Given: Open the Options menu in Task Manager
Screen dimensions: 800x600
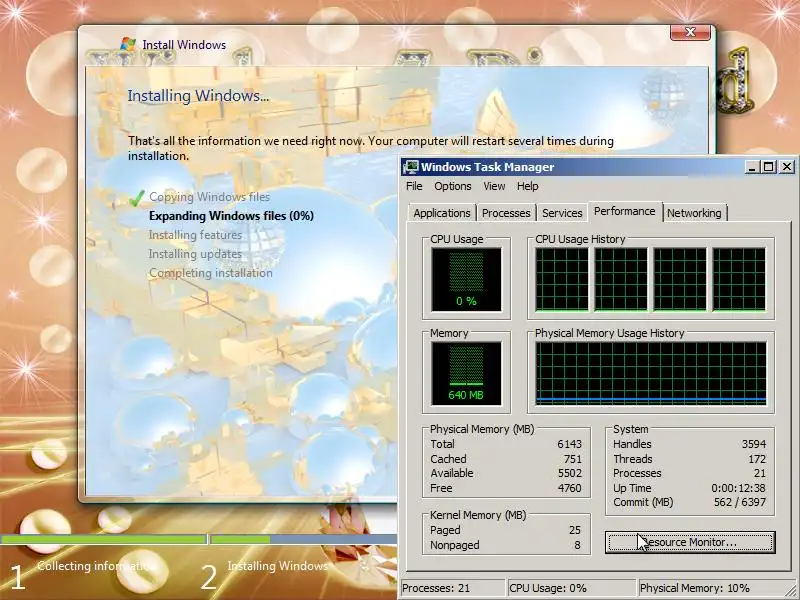Looking at the screenshot, I should (x=453, y=186).
